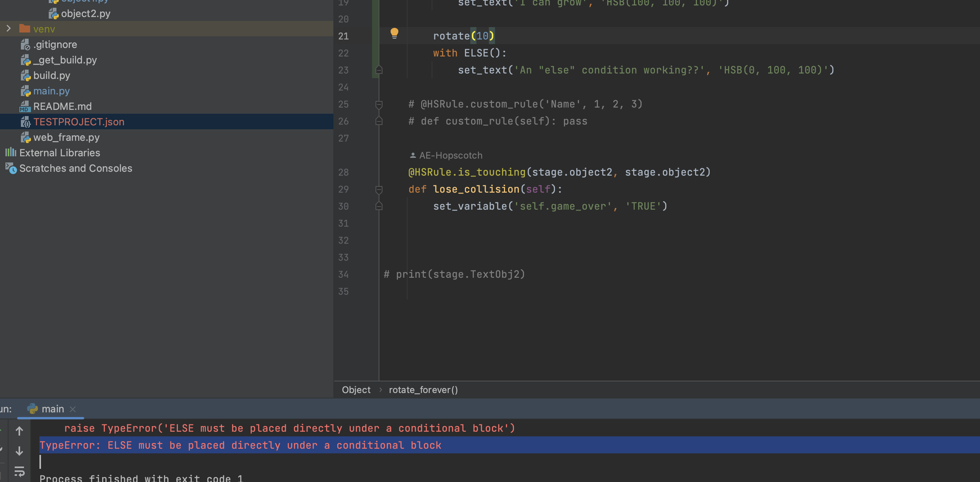Image resolution: width=980 pixels, height=482 pixels.
Task: Expand the venv folder
Action: pyautogui.click(x=9, y=29)
